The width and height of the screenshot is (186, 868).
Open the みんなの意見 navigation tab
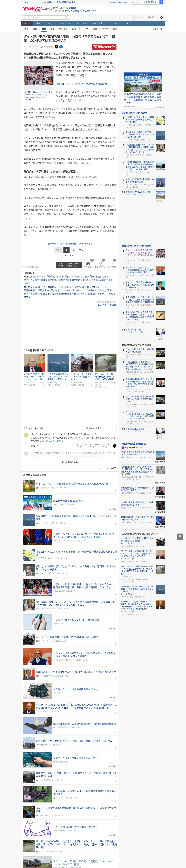[x=98, y=24]
